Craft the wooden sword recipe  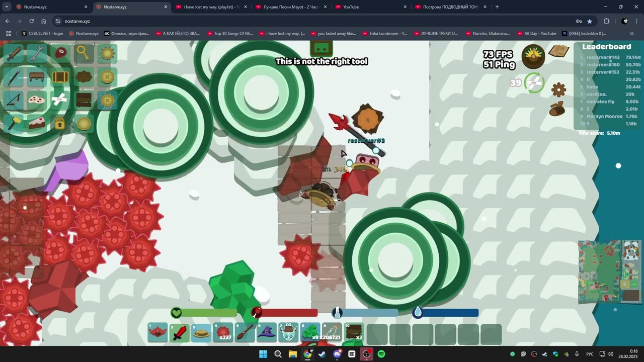(x=14, y=53)
